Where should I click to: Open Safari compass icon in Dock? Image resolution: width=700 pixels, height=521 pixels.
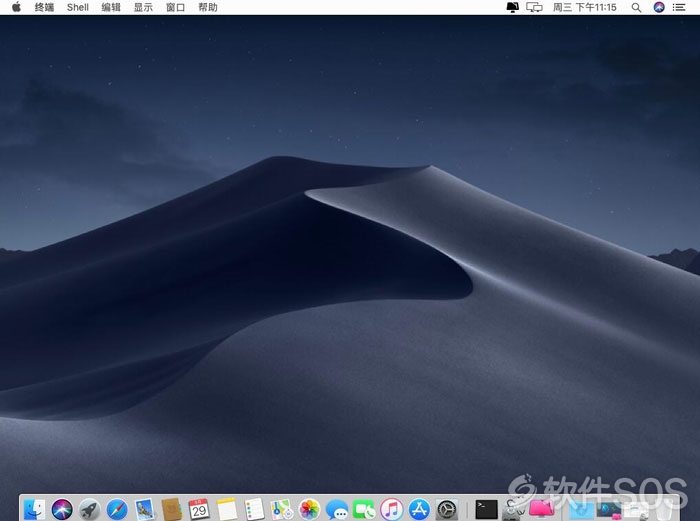(117, 509)
